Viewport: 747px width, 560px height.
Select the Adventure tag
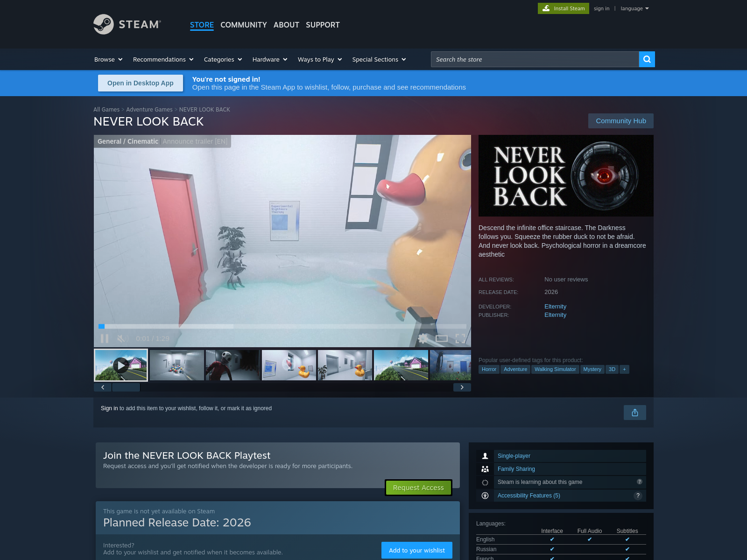pyautogui.click(x=515, y=369)
